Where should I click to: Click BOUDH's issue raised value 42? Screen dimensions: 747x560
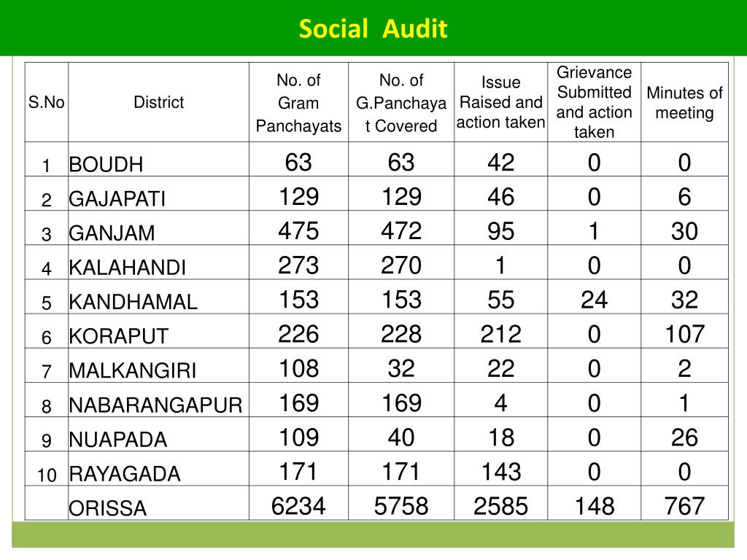(500, 163)
